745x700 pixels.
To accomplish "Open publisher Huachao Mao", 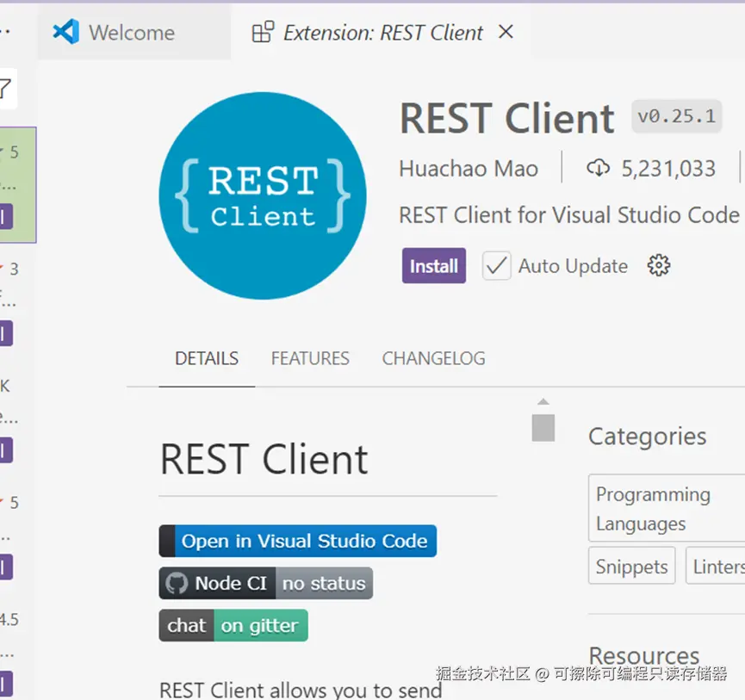I will (469, 168).
